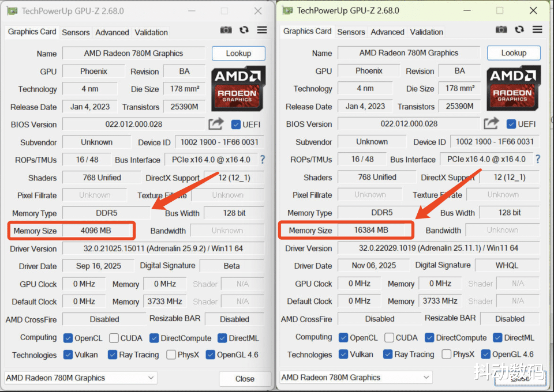Toggle PhysX checkbox in right window

(446, 355)
